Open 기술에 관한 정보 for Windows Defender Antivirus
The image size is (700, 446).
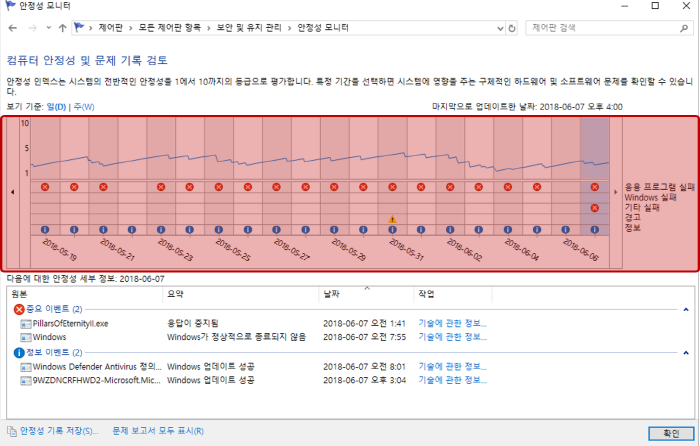tap(453, 367)
